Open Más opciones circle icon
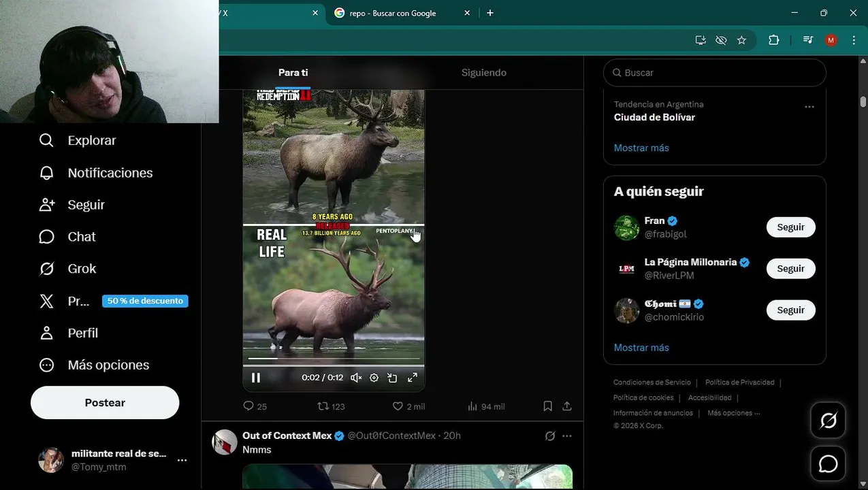868x490 pixels. tap(46, 365)
